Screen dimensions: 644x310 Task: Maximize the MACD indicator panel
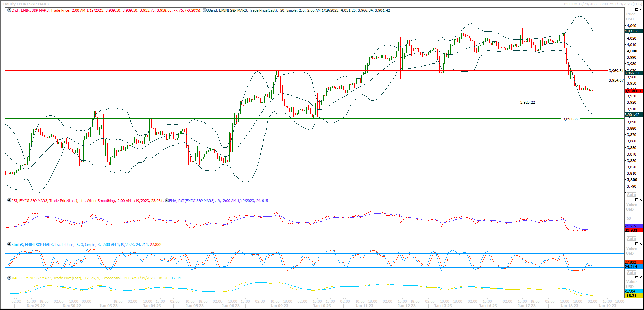click(x=636, y=277)
